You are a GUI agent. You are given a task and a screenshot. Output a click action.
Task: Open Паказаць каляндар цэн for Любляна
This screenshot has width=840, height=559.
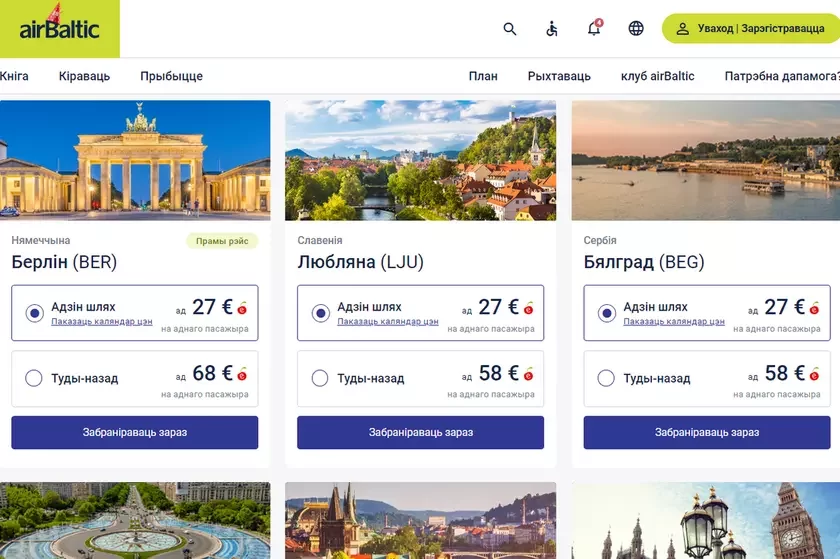tap(388, 322)
